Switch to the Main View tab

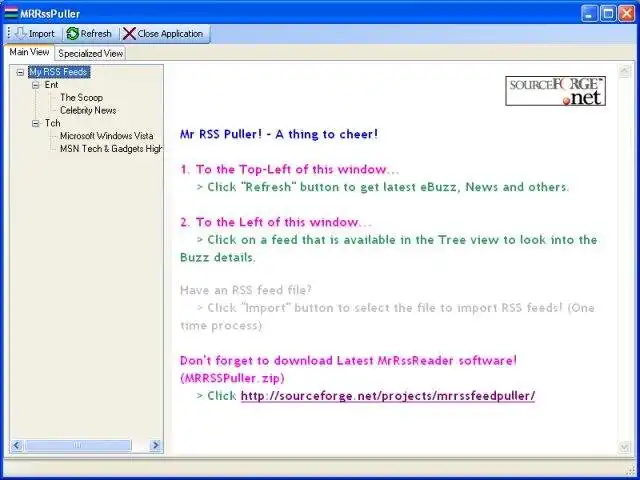tap(29, 52)
